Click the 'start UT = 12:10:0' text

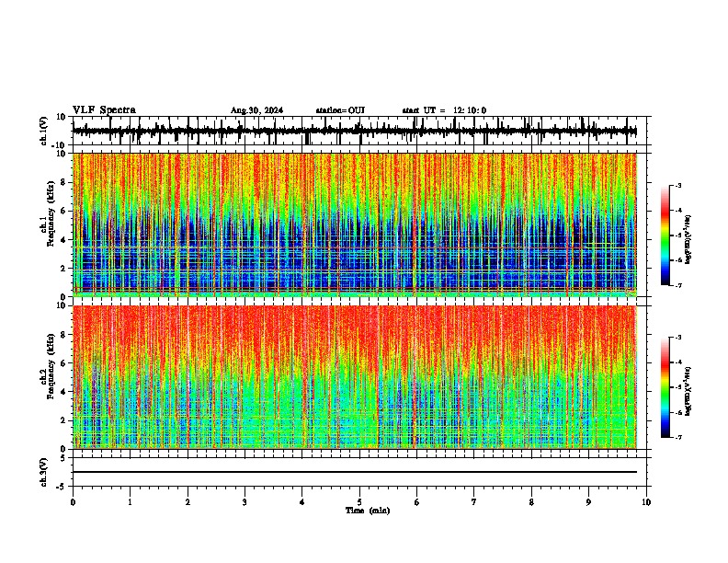tap(444, 110)
